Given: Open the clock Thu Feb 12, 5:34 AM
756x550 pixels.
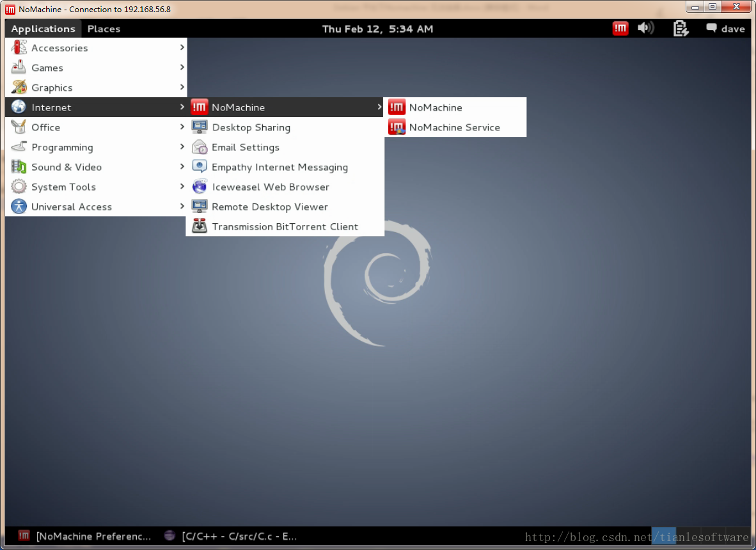Looking at the screenshot, I should click(377, 29).
